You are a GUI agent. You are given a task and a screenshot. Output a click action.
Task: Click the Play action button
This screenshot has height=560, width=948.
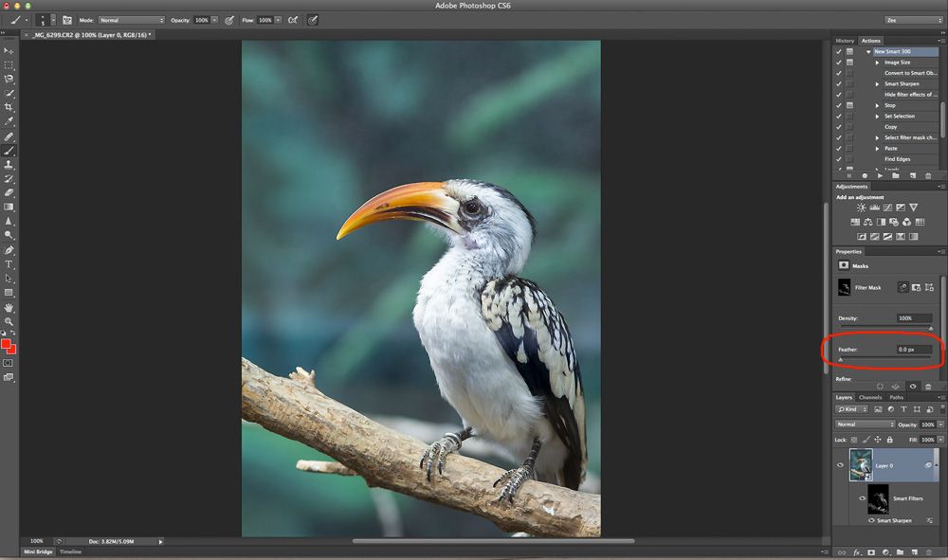(881, 175)
